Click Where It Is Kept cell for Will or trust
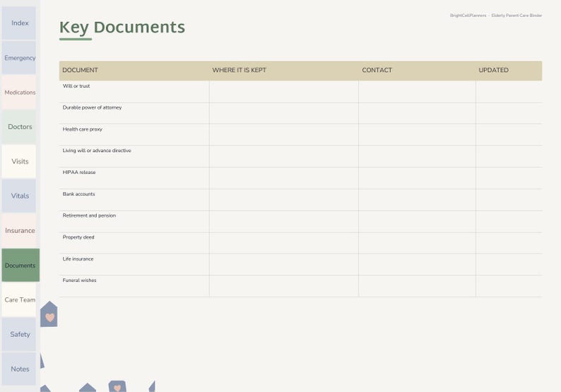The width and height of the screenshot is (561, 392). coord(284,92)
